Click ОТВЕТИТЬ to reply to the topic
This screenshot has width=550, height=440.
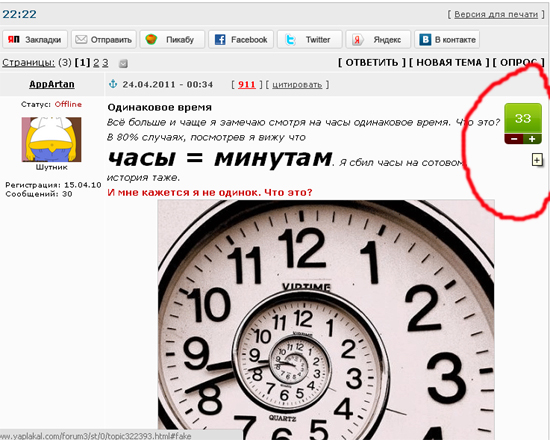(x=372, y=62)
